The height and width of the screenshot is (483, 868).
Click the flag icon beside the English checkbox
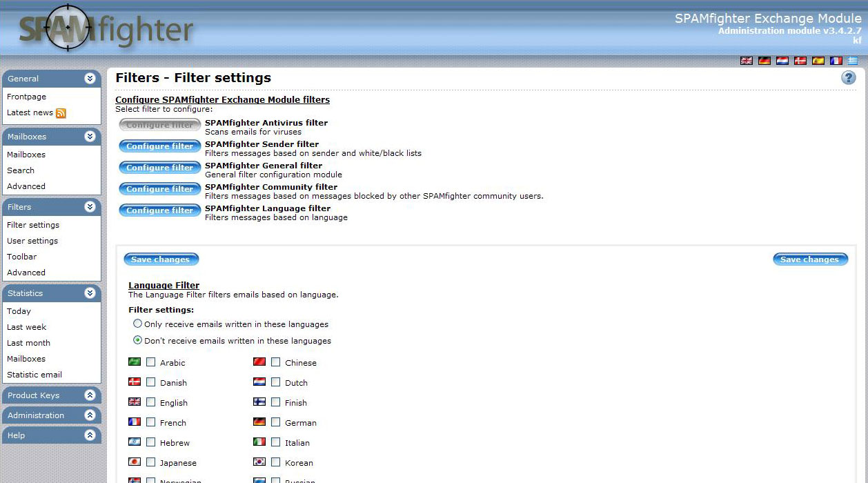tap(135, 402)
